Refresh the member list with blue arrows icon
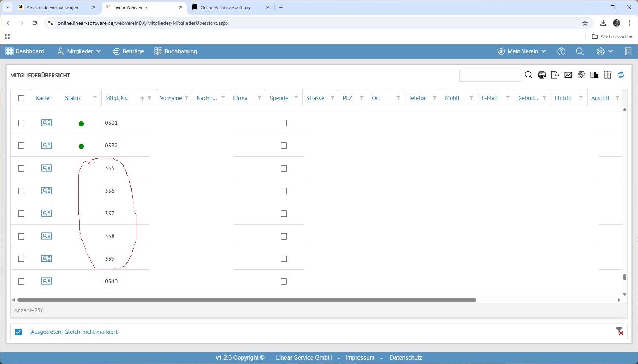This screenshot has height=364, width=638. (621, 75)
